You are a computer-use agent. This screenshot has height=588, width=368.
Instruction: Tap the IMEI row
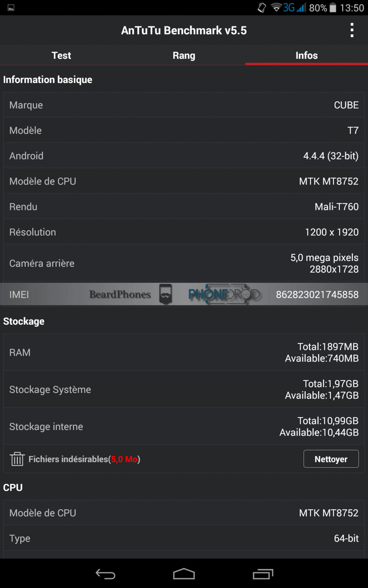pos(184,294)
